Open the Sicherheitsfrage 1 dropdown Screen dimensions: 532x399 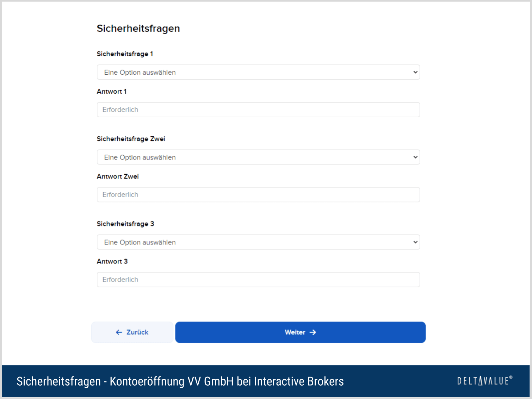258,72
